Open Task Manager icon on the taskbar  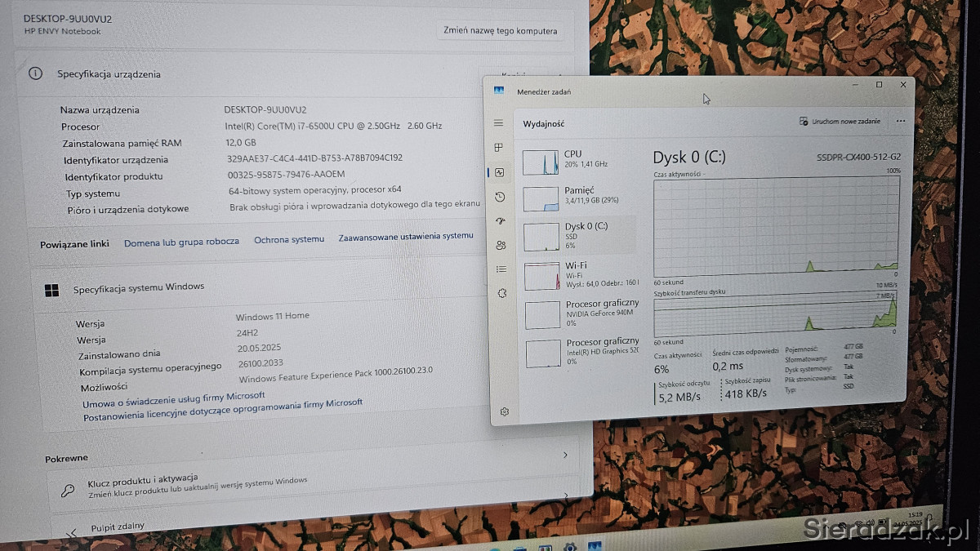595,546
